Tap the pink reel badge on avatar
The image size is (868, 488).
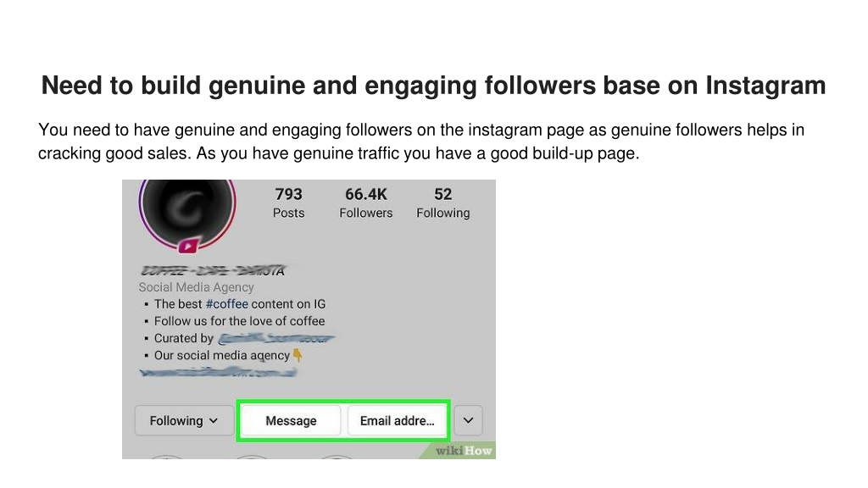[x=188, y=246]
